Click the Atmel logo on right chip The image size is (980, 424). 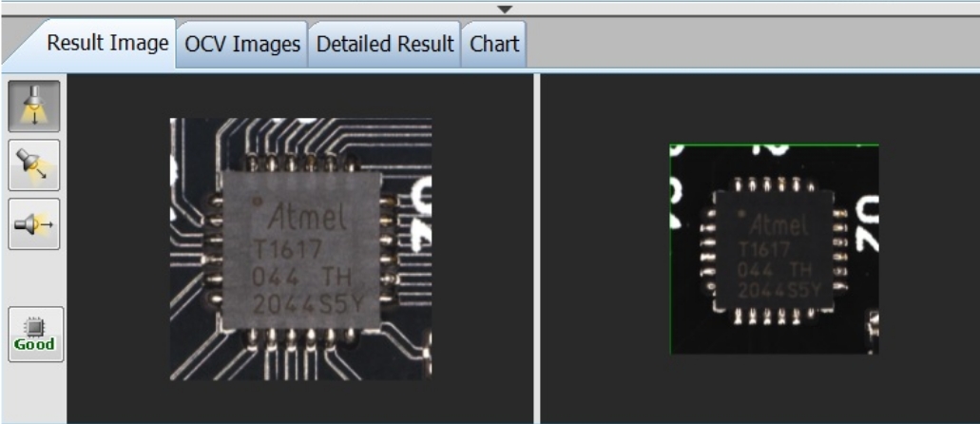[778, 226]
